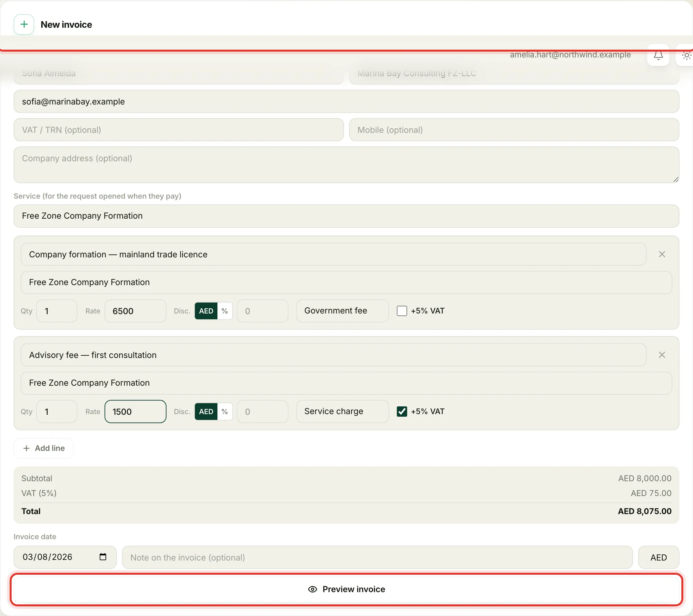The image size is (693, 616).
Task: Remove the Advisory fee line item
Action: pyautogui.click(x=662, y=355)
